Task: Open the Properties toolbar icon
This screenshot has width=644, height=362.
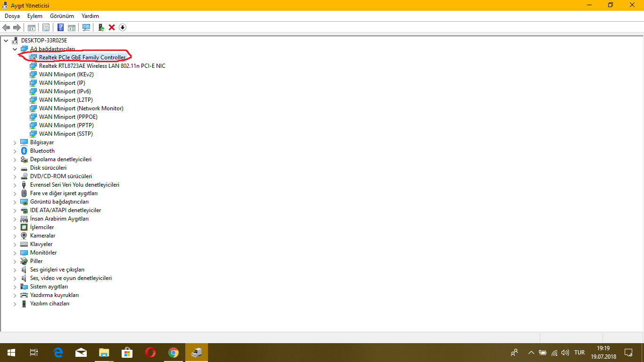Action: (46, 27)
